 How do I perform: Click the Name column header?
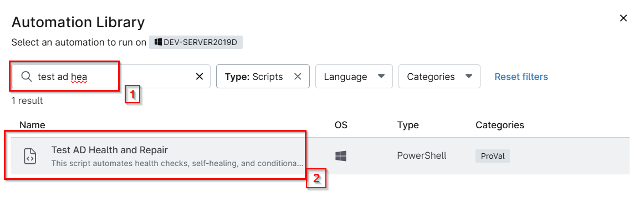click(x=33, y=124)
